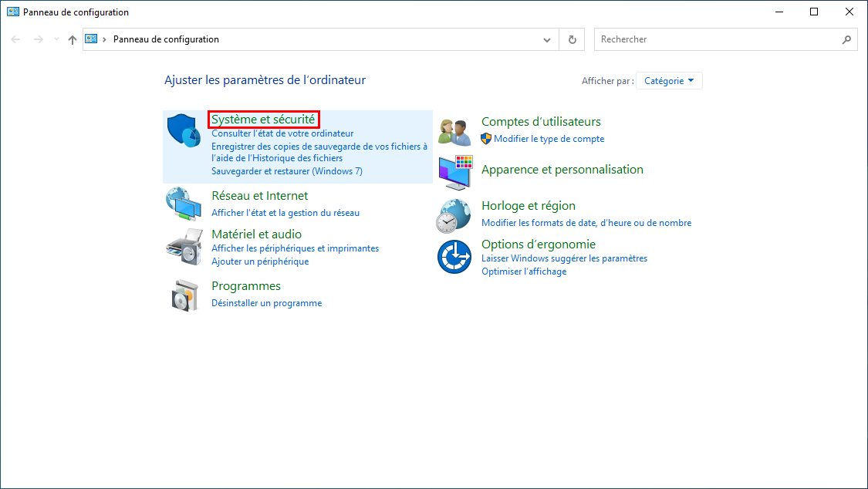Click Optimiser l'affichage link
Screen dimensions: 868x489
[524, 271]
